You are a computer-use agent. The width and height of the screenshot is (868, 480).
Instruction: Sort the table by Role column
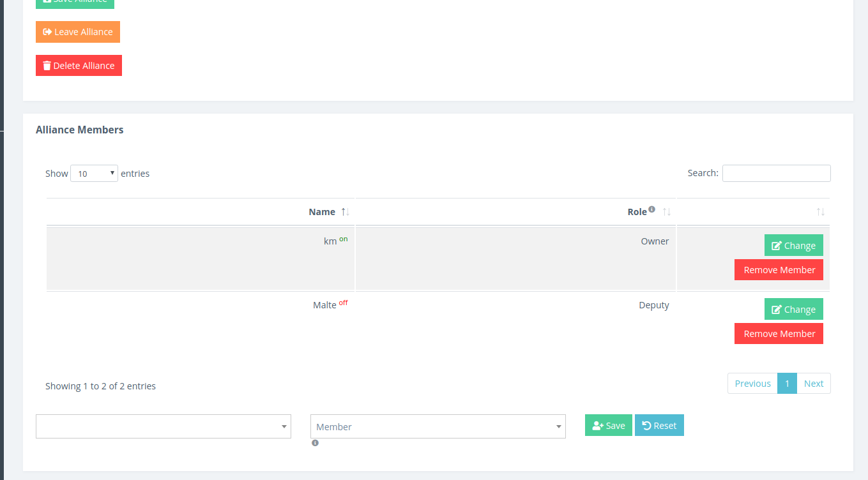tap(515, 212)
